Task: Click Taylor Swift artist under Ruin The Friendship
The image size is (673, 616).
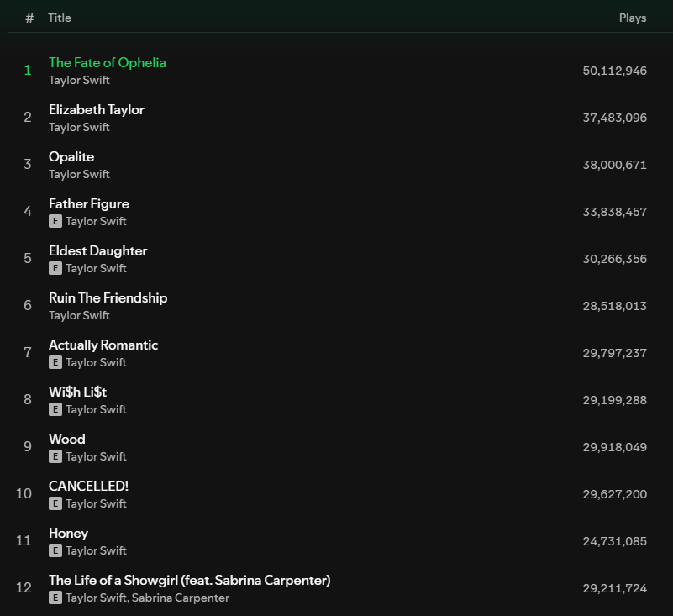Action: pos(79,315)
